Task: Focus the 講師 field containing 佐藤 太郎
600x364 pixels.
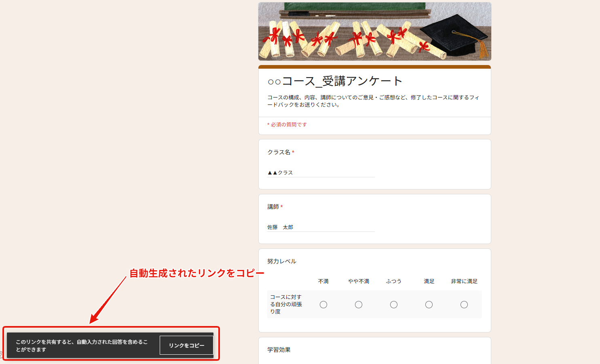Action: click(321, 227)
